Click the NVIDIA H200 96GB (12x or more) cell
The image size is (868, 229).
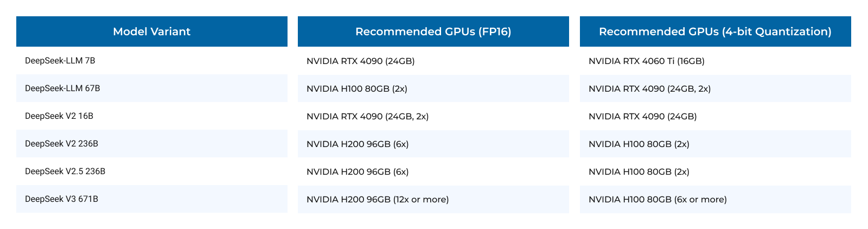pyautogui.click(x=378, y=200)
